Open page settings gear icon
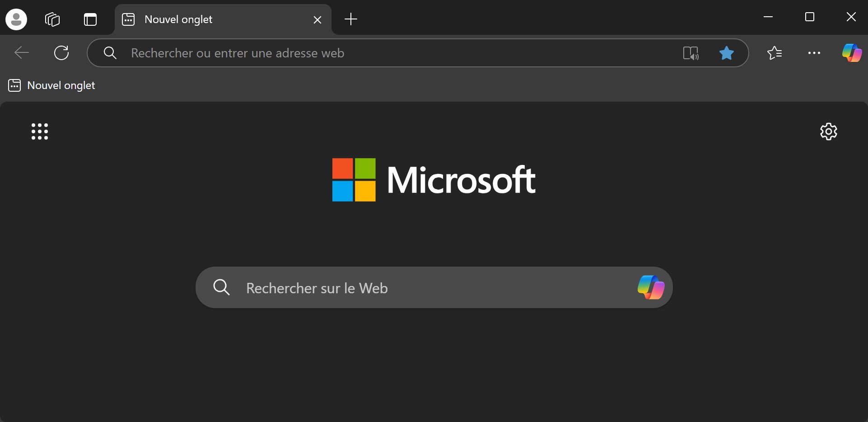Viewport: 868px width, 422px height. pyautogui.click(x=829, y=131)
